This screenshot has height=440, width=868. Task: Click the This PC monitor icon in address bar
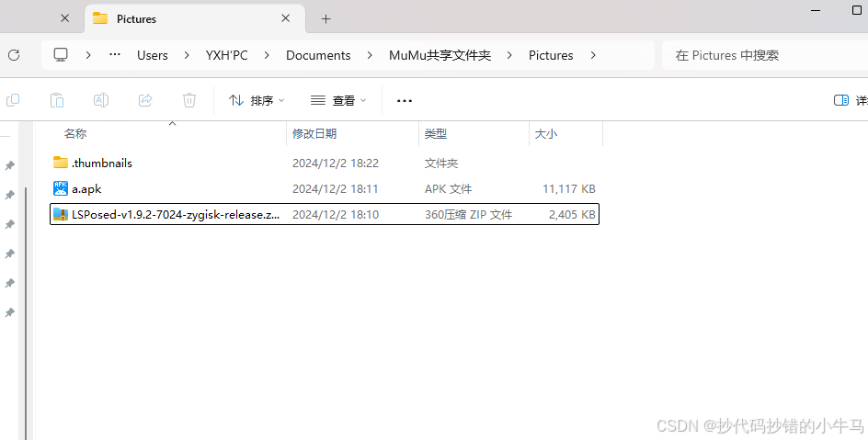tap(61, 55)
